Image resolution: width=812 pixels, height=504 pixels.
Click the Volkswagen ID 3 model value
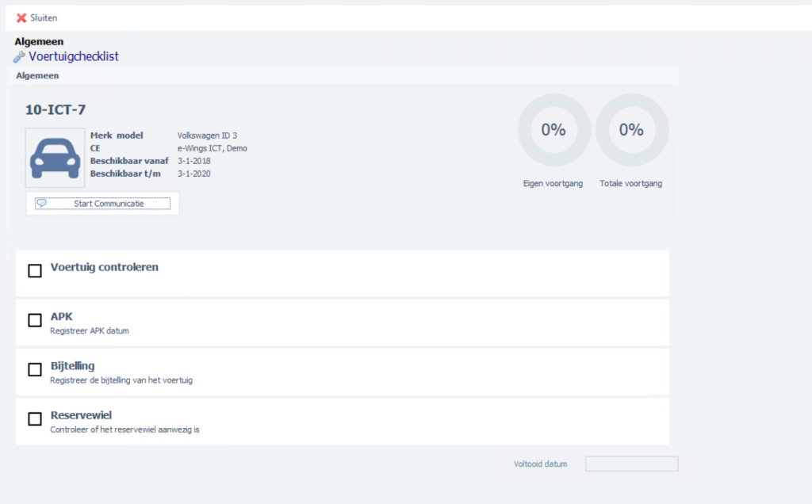tap(206, 136)
